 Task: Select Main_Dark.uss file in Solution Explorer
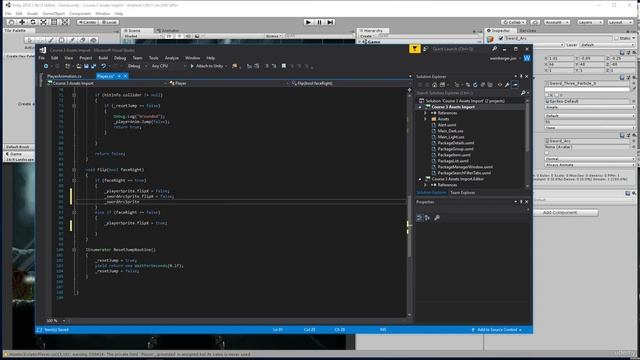point(450,131)
